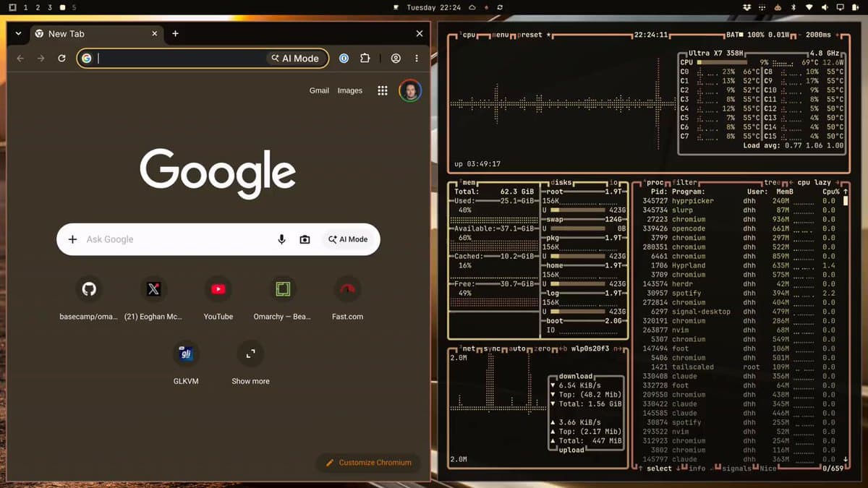The height and width of the screenshot is (488, 868).
Task: Switch to workspace 5 in top bar
Action: tap(74, 7)
